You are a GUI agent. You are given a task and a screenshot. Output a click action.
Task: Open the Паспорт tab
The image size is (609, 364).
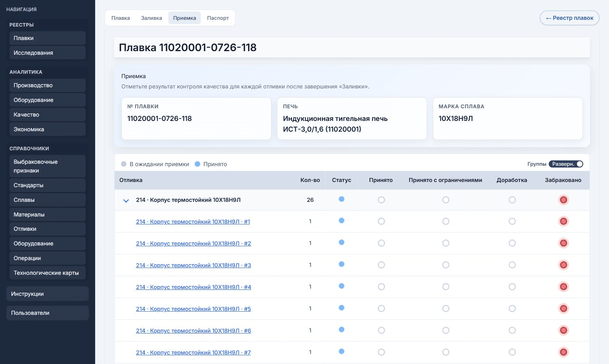point(218,18)
